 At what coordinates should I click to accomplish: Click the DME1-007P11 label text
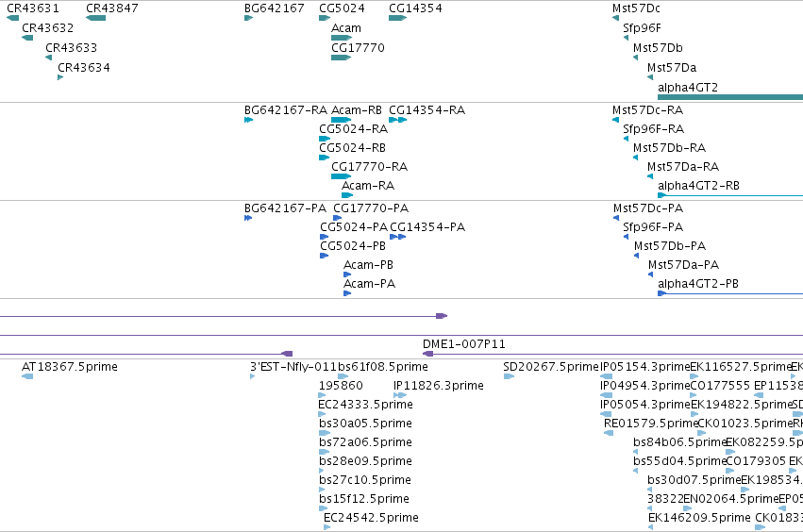point(464,344)
